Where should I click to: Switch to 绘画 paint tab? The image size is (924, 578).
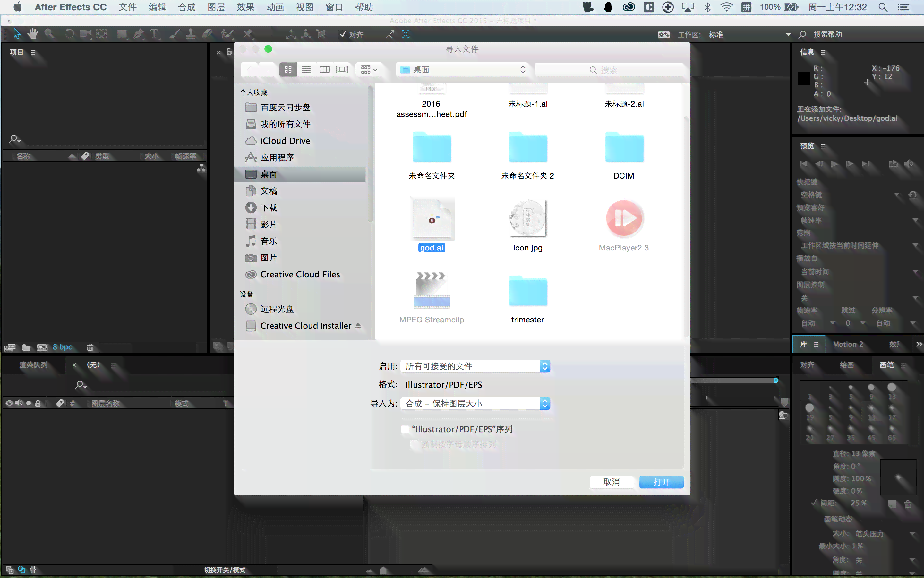click(x=847, y=365)
